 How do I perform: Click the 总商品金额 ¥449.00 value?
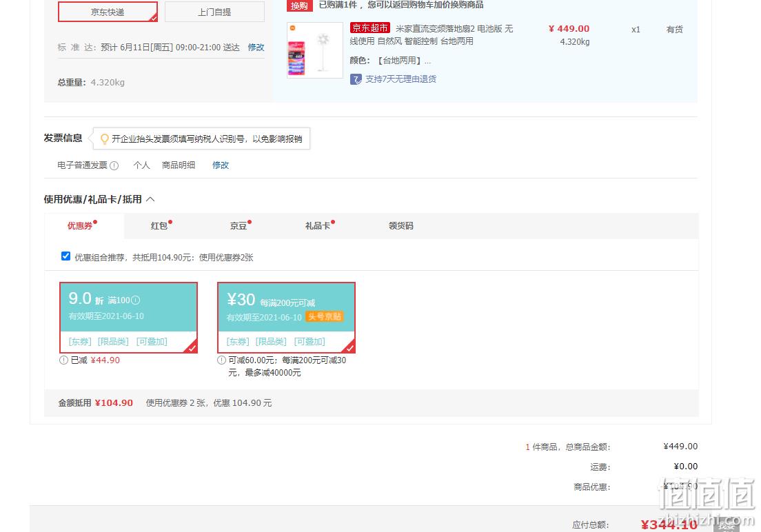(680, 446)
